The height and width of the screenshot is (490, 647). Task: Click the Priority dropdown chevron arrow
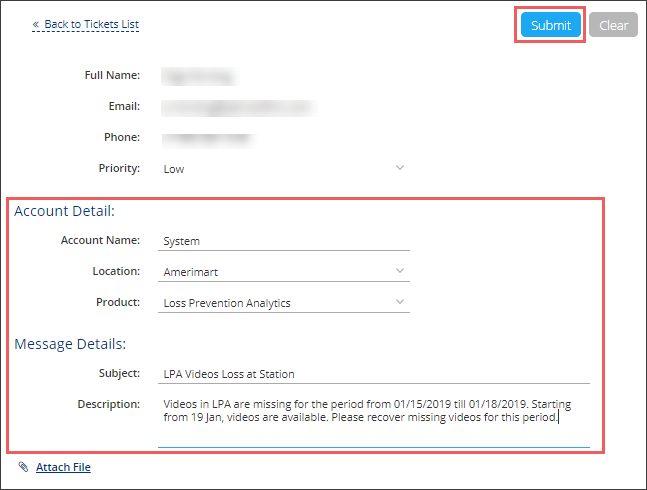pyautogui.click(x=400, y=168)
